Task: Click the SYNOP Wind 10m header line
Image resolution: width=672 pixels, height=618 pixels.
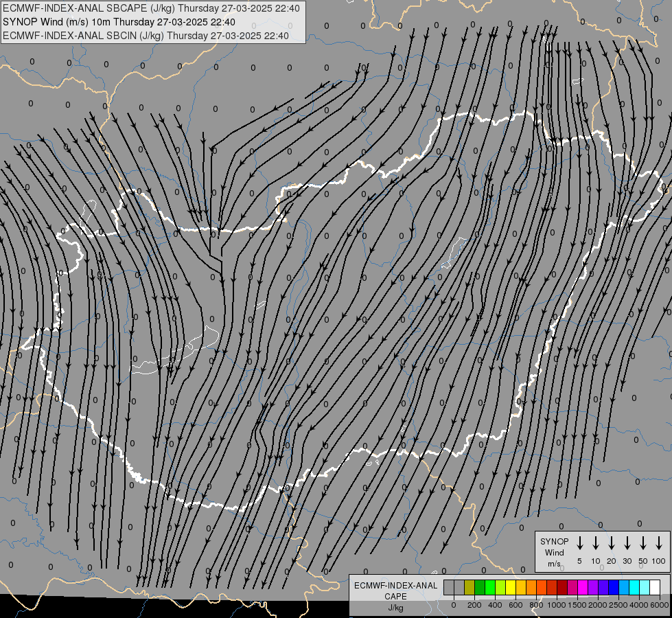Action: pos(119,22)
